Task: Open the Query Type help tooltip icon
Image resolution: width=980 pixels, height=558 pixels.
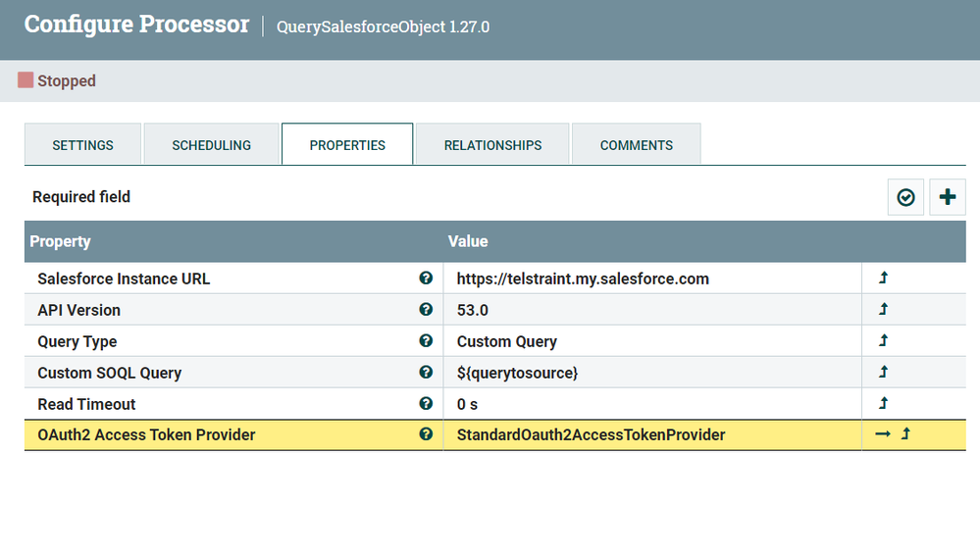Action: coord(426,340)
